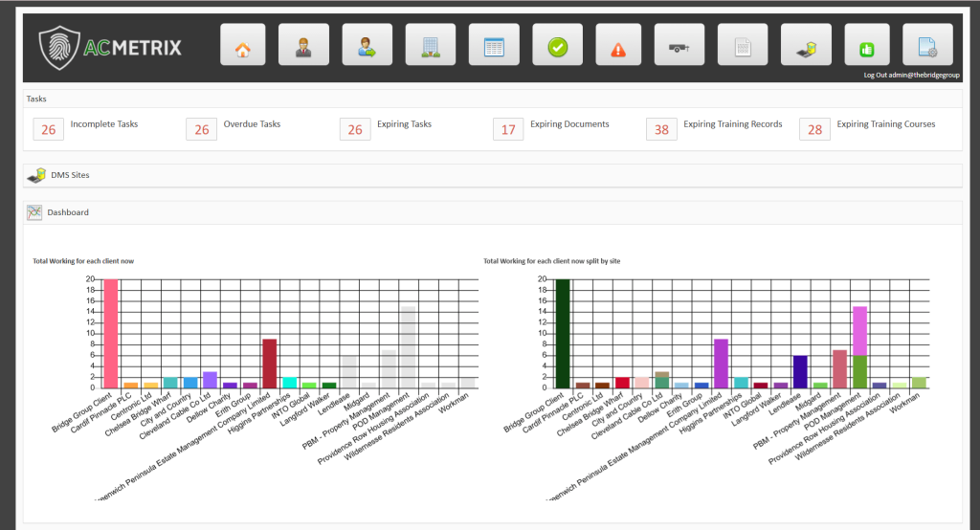Click the 38 count beside Expiring Training Records
This screenshot has width=980, height=530.
coord(661,129)
